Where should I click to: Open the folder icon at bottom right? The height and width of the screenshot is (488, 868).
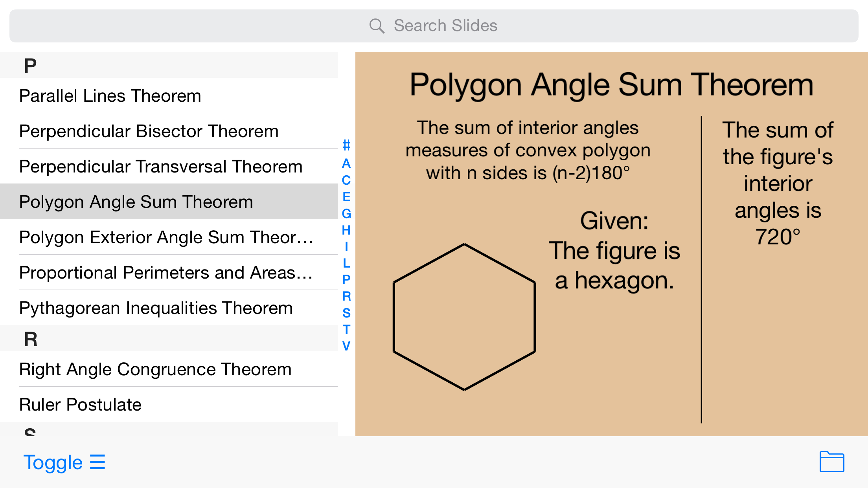(x=831, y=462)
